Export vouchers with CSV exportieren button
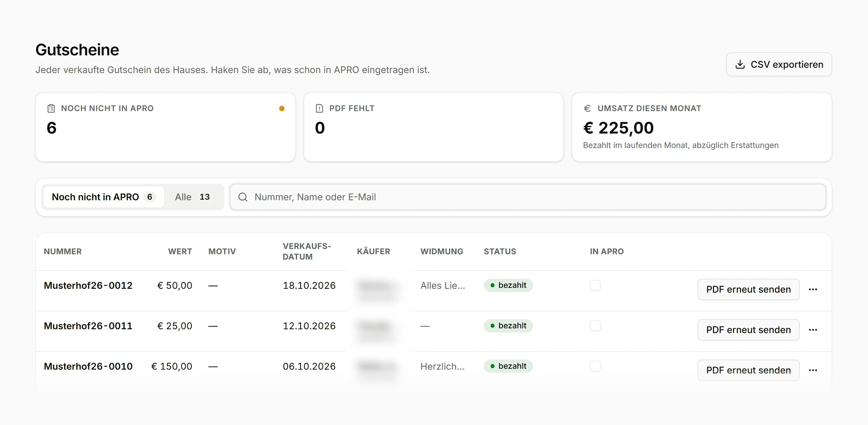Image resolution: width=868 pixels, height=425 pixels. click(x=779, y=64)
